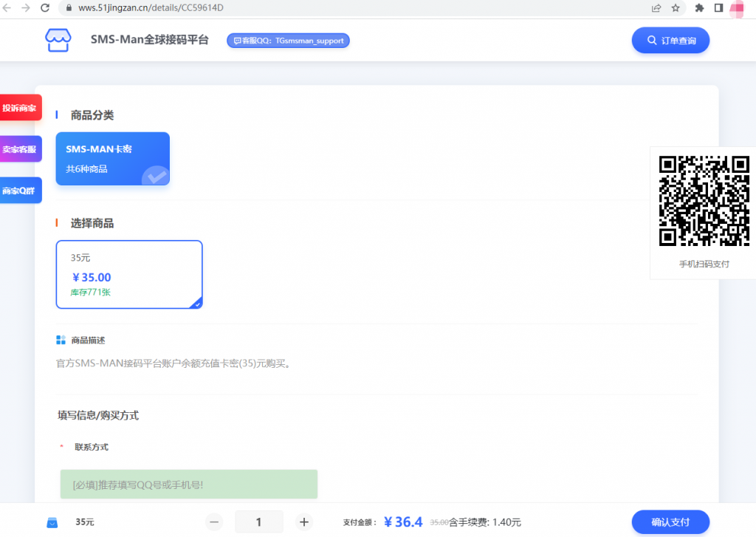The height and width of the screenshot is (537, 756).
Task: Click the 选择商品 section heading
Action: [x=92, y=223]
